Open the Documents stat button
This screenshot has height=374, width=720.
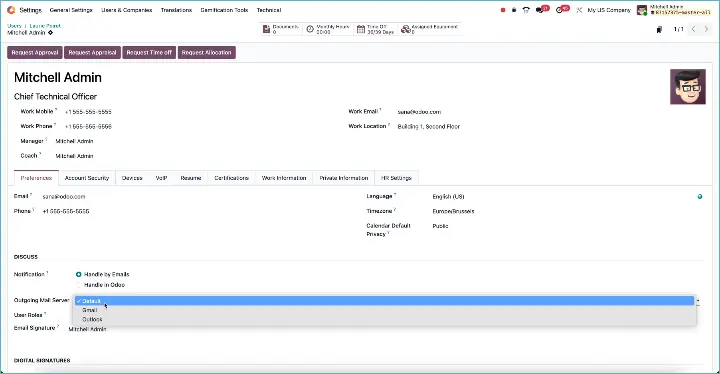(x=280, y=29)
